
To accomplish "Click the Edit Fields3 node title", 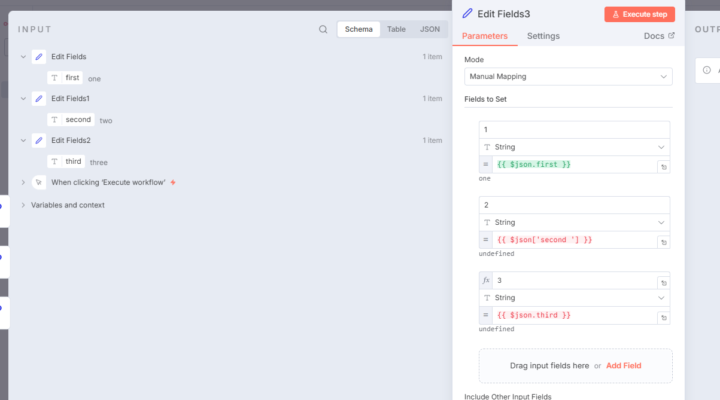I will (x=504, y=14).
